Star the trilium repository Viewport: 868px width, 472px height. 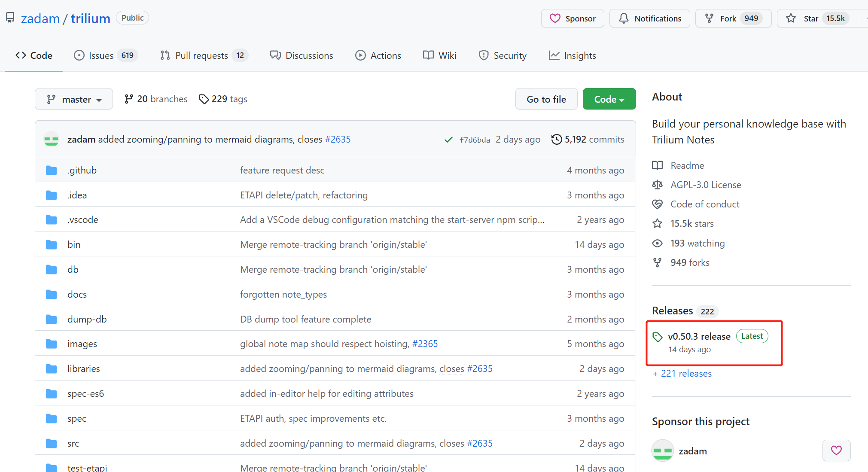tap(802, 18)
